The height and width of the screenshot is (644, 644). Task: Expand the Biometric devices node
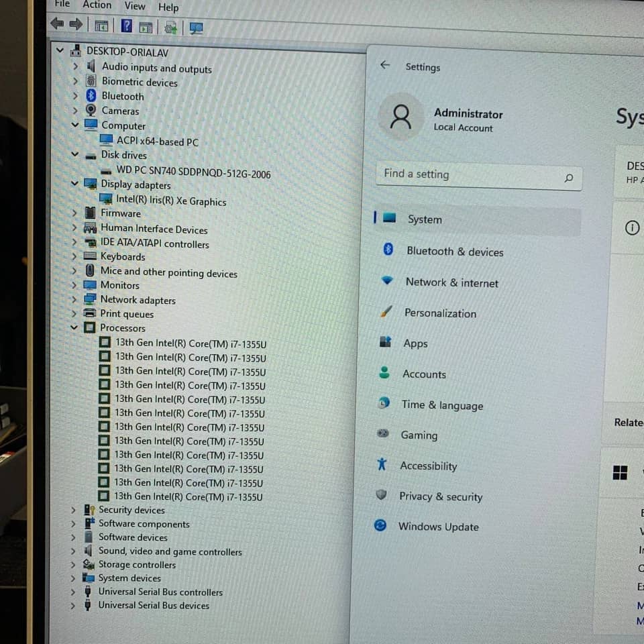click(x=76, y=81)
